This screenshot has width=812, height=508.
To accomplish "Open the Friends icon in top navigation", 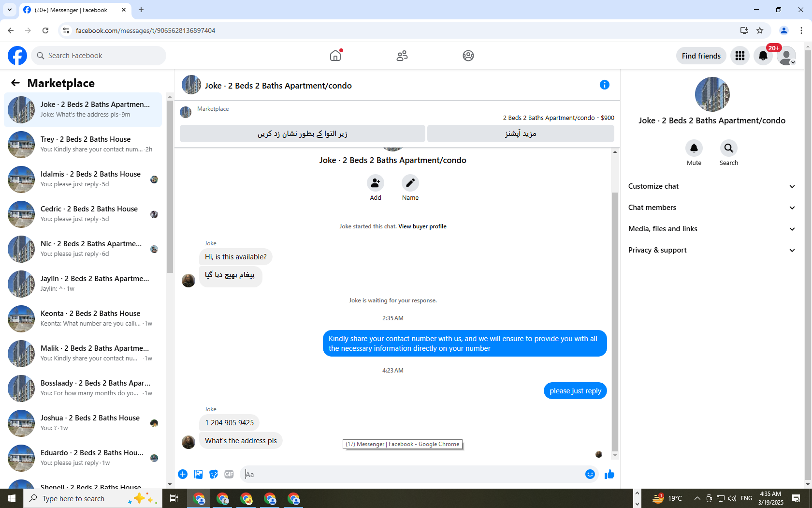I will tap(402, 56).
